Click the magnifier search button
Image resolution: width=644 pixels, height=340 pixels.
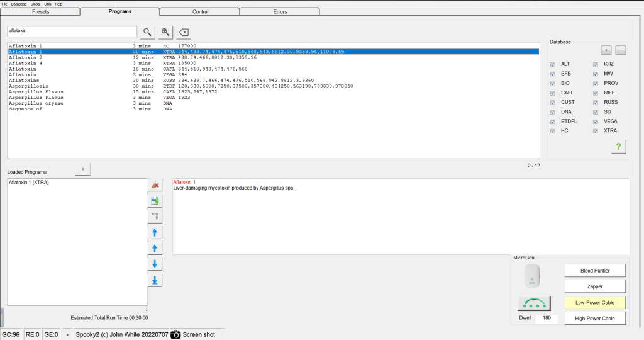pyautogui.click(x=147, y=32)
